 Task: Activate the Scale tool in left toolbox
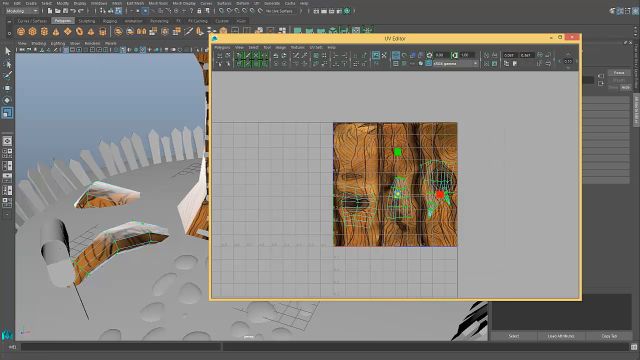[7, 113]
